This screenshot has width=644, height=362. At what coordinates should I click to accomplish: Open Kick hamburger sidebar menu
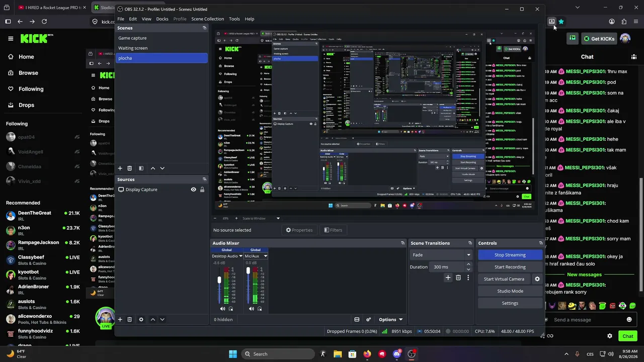click(x=11, y=39)
